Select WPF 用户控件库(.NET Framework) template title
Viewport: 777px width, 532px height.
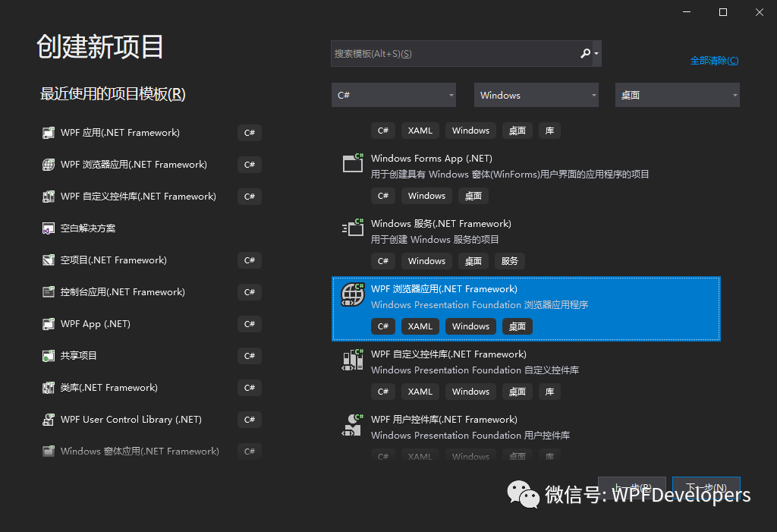444,420
